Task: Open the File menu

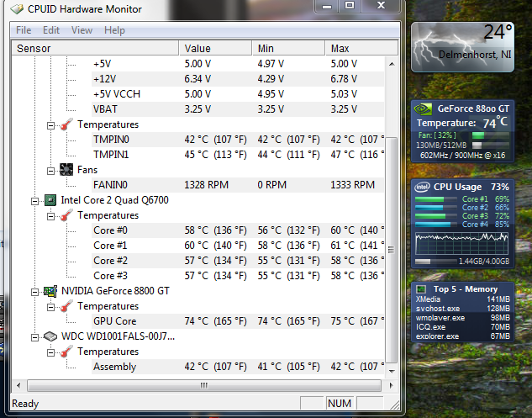Action: [x=24, y=30]
